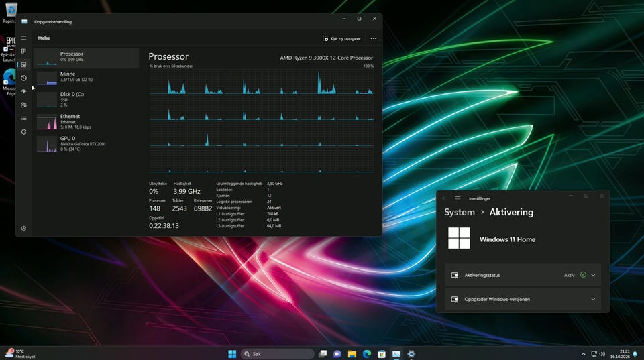644x360 pixels.
Task: Click the thread count '2543'
Action: point(180,208)
